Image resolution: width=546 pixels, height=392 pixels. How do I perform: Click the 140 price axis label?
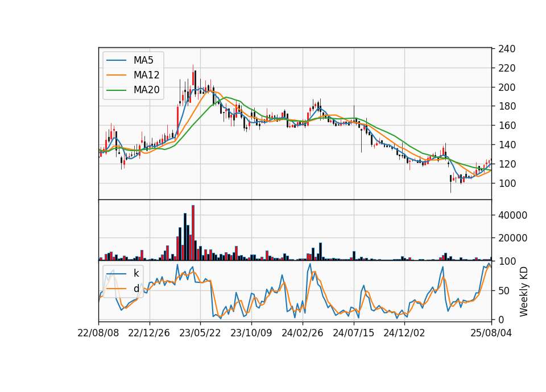tap(507, 145)
